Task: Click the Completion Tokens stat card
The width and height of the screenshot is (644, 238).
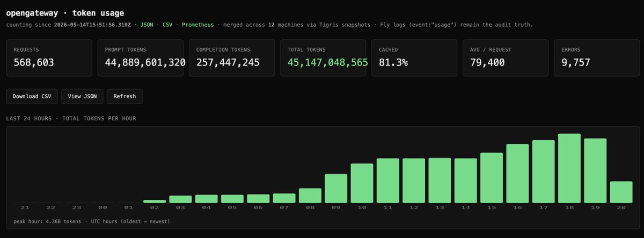Action: click(232, 57)
